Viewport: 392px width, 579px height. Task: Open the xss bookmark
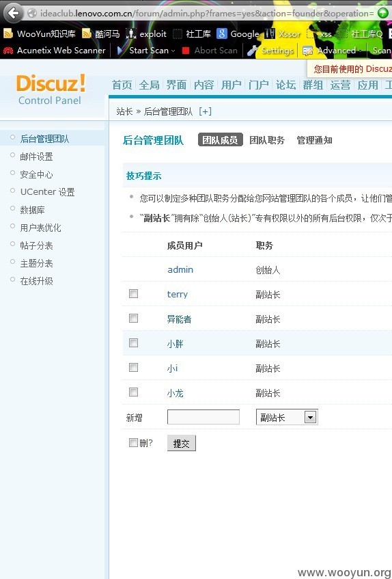(x=320, y=34)
